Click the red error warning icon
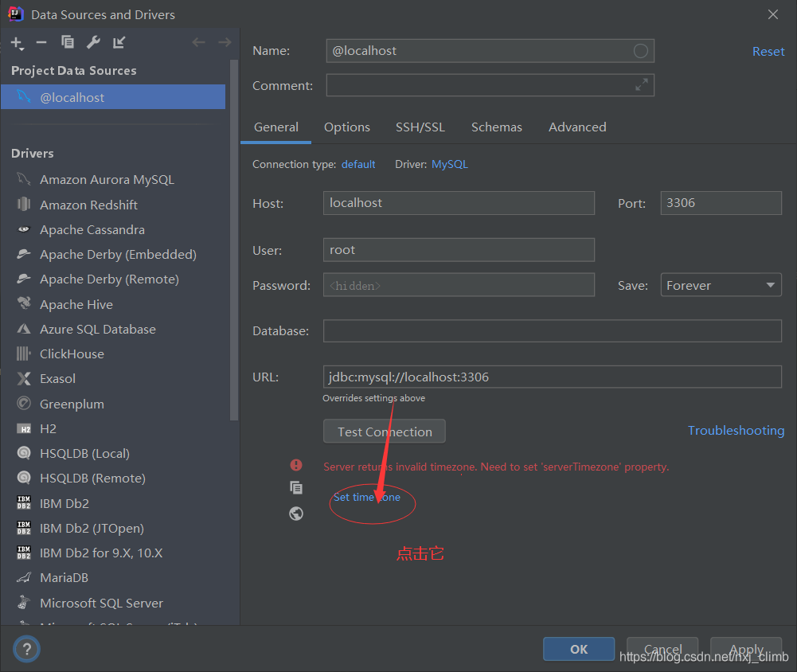797x672 pixels. (296, 465)
